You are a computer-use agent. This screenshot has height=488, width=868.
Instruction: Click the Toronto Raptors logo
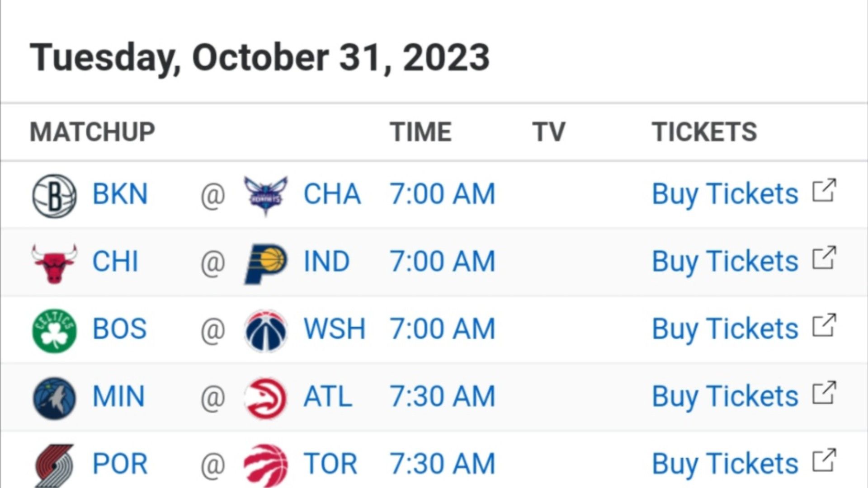[x=265, y=465]
